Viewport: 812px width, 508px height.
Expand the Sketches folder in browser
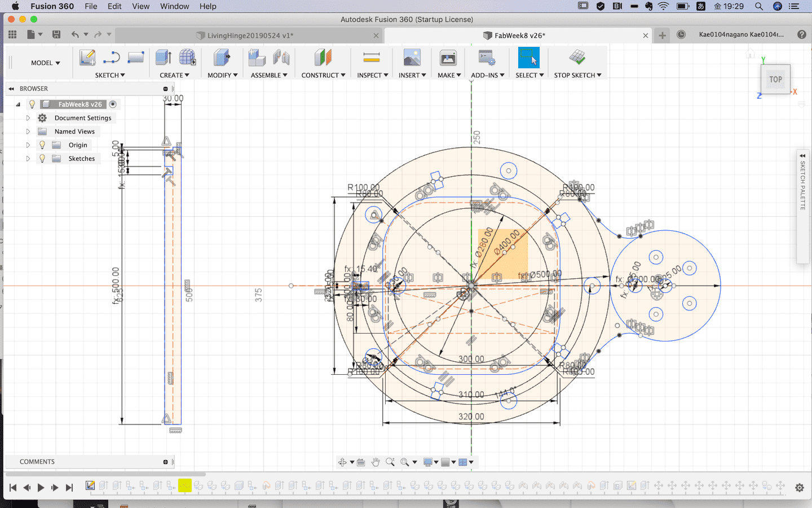(28, 159)
